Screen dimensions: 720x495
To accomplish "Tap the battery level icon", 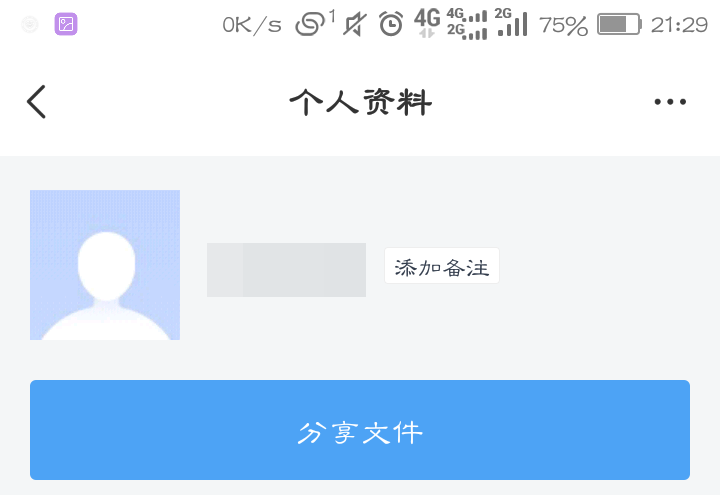I will coord(619,24).
